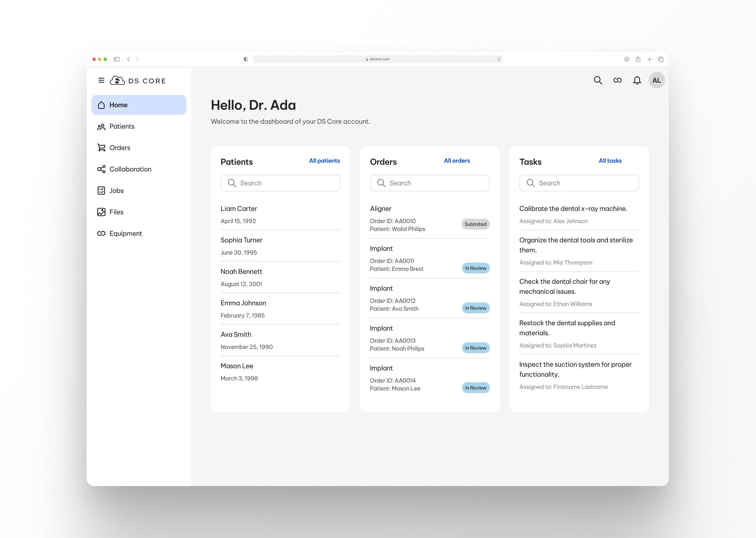The width and height of the screenshot is (756, 538).
Task: Click the browser sidebar toggle icon
Action: pos(117,59)
